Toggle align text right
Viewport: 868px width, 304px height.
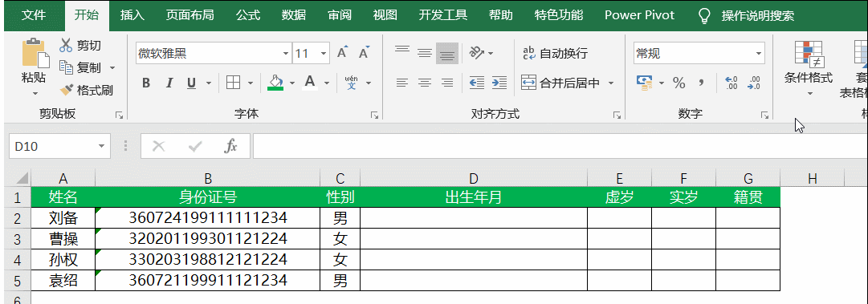(446, 83)
